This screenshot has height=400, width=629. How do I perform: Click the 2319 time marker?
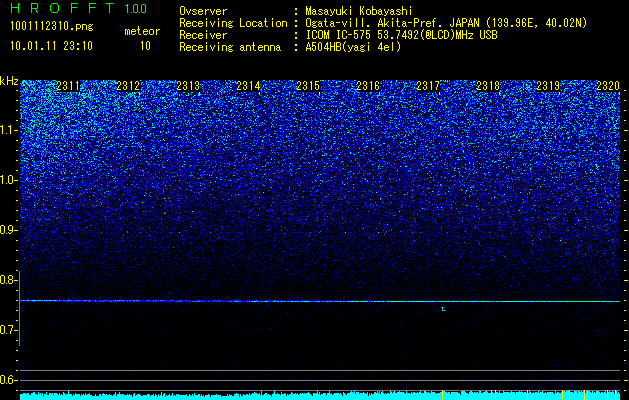[548, 86]
